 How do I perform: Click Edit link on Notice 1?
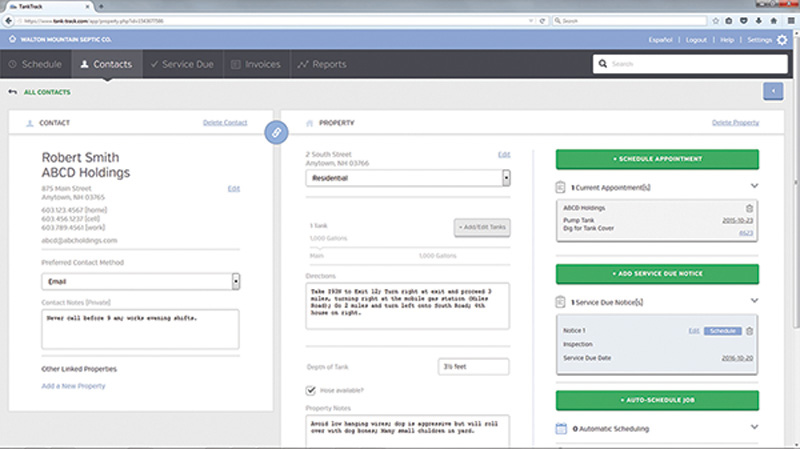point(694,331)
